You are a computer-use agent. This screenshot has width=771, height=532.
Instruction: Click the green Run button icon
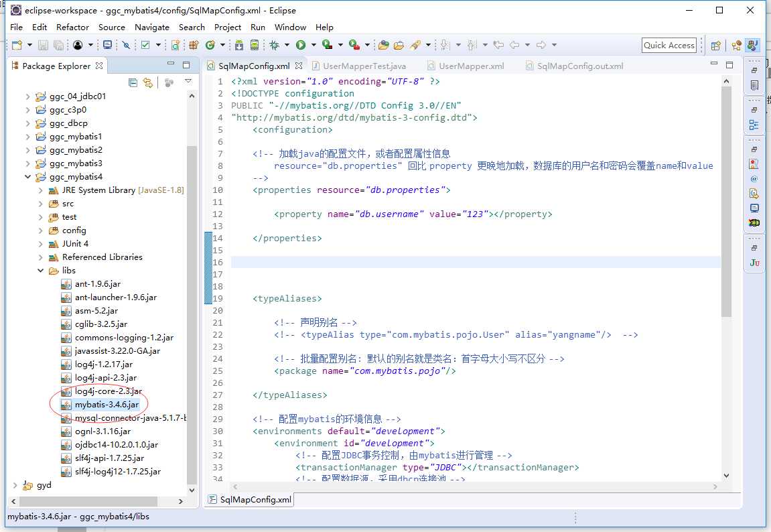tap(301, 46)
